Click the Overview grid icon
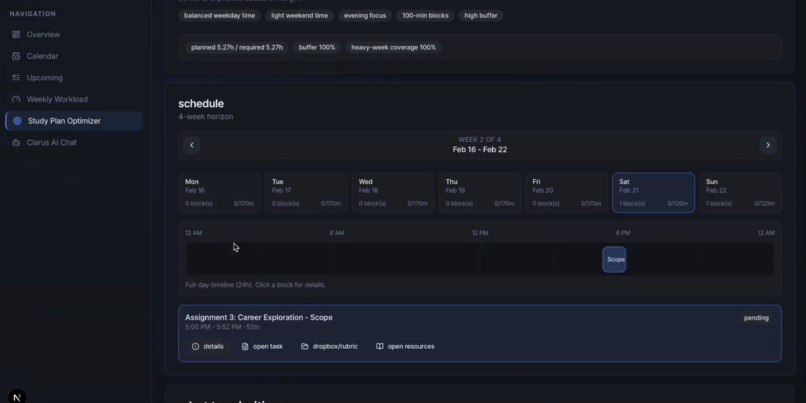Viewport: 806px width, 403px height. coord(16,34)
